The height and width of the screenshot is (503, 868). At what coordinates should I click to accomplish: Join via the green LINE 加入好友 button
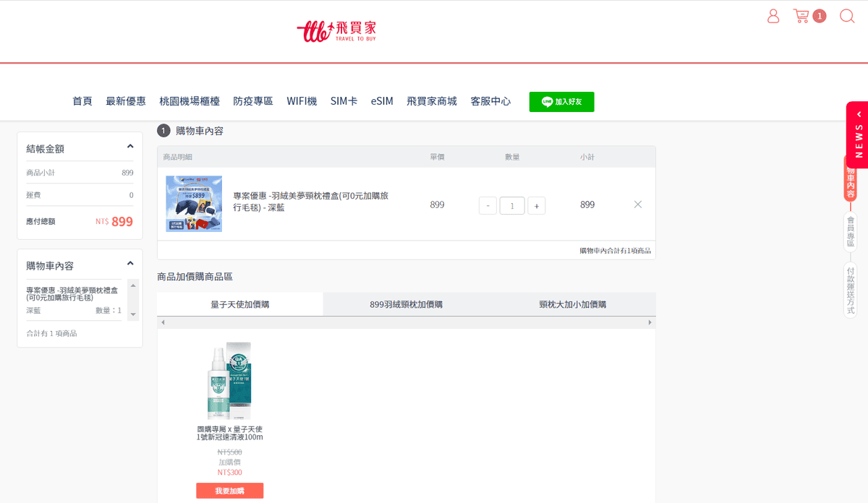[x=561, y=101]
